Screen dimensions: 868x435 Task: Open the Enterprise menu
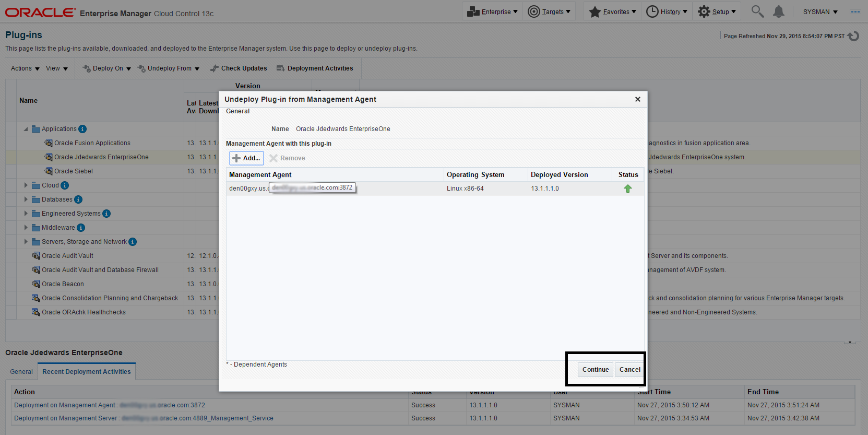pos(492,11)
